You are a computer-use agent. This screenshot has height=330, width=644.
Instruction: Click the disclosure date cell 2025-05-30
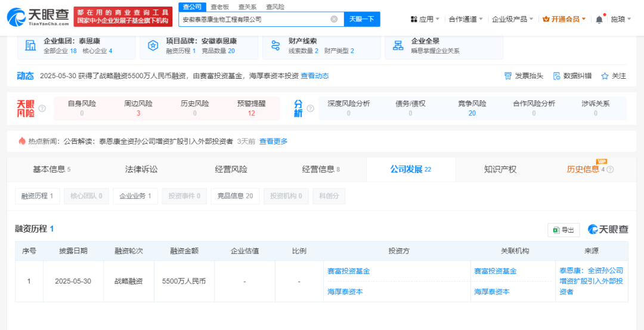(x=73, y=282)
